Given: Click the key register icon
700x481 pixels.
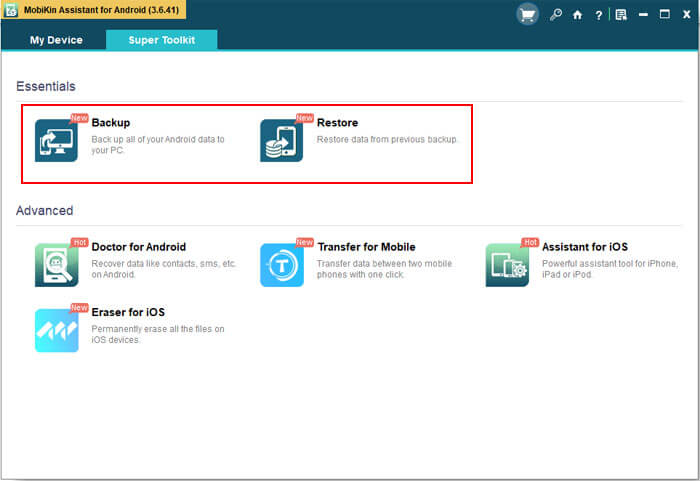Looking at the screenshot, I should [556, 15].
